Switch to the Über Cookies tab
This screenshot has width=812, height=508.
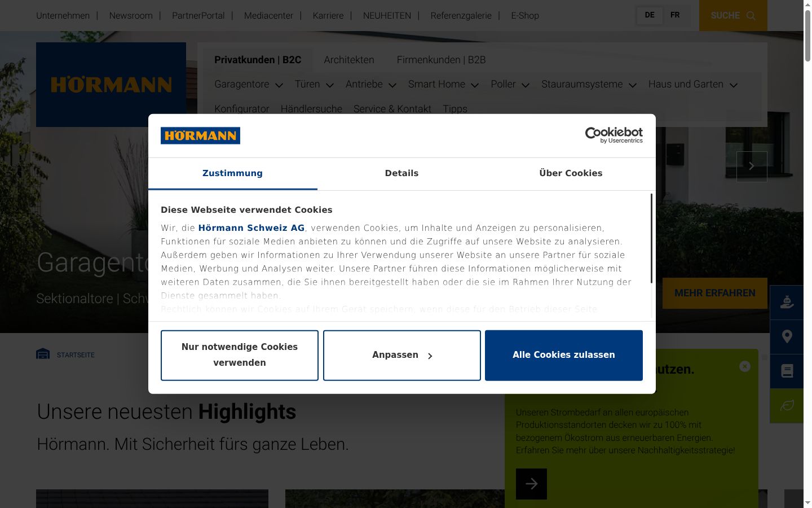tap(571, 173)
